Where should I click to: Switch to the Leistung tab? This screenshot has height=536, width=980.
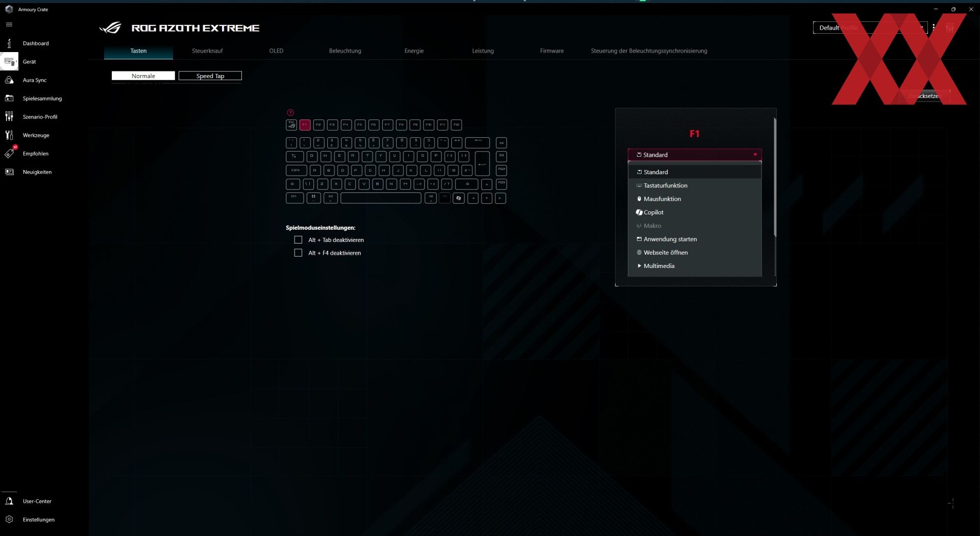click(483, 51)
